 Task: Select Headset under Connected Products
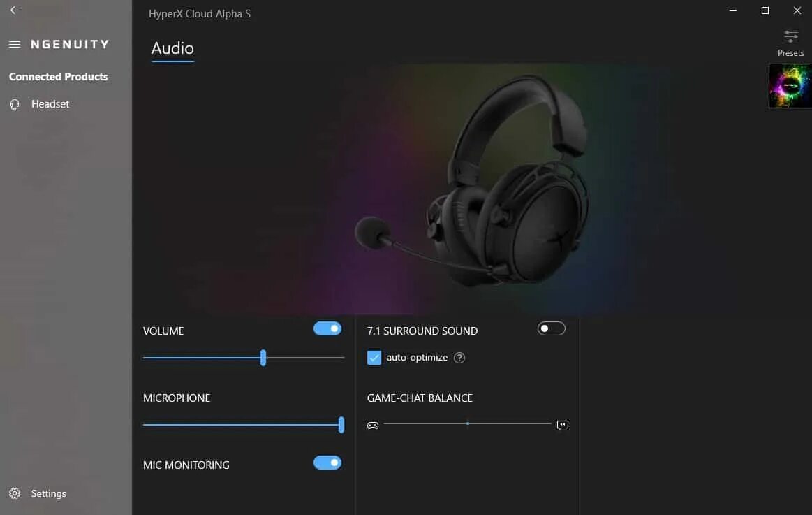click(50, 104)
